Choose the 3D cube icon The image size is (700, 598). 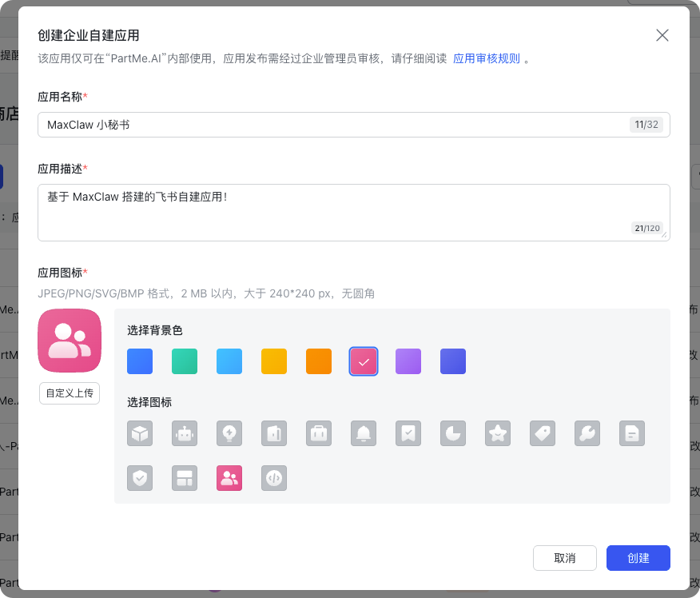point(140,433)
